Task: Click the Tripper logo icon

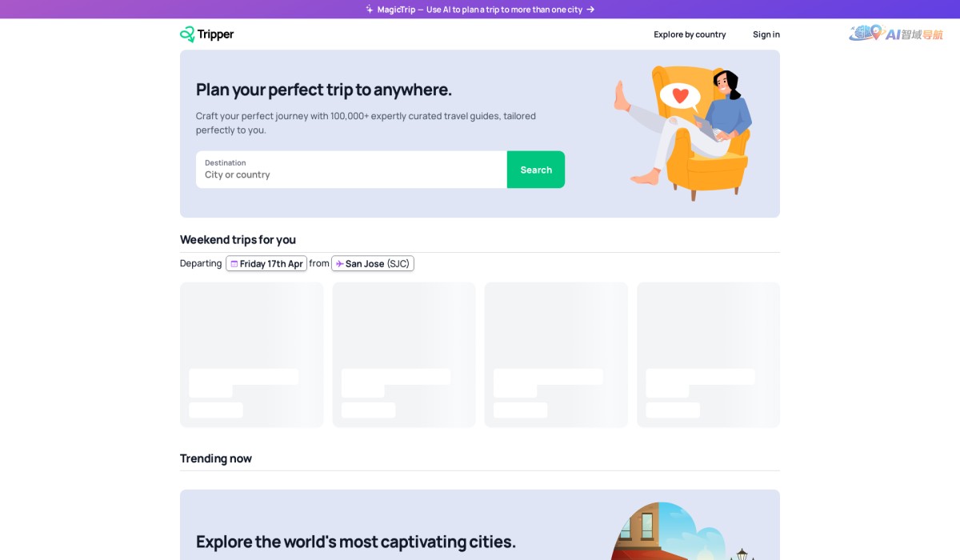Action: coord(187,34)
